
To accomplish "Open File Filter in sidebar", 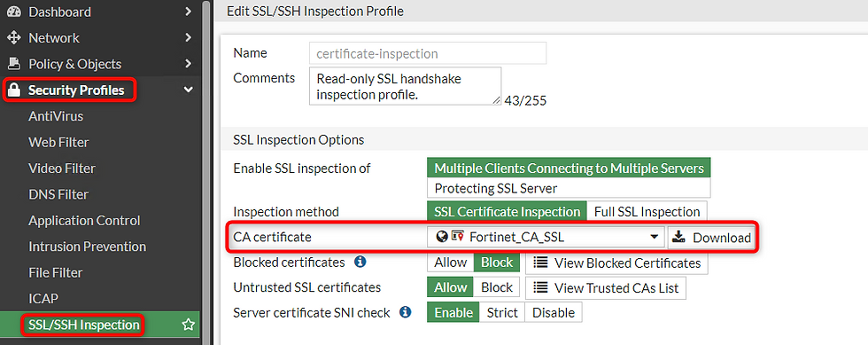I will (x=55, y=272).
